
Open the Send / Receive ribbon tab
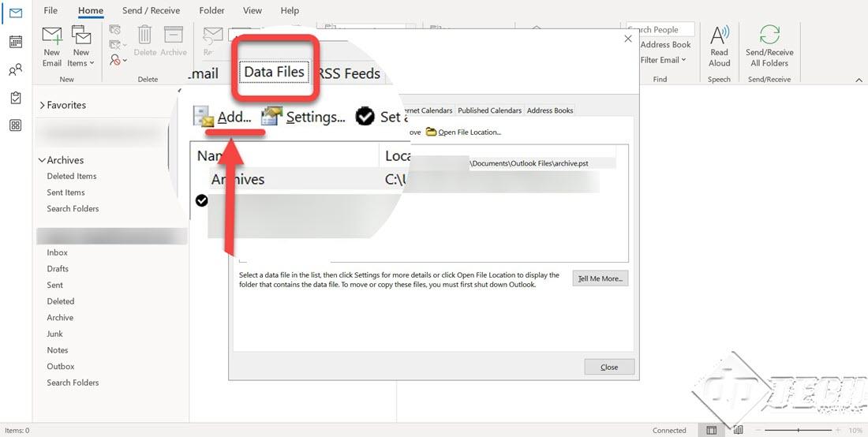click(x=150, y=10)
